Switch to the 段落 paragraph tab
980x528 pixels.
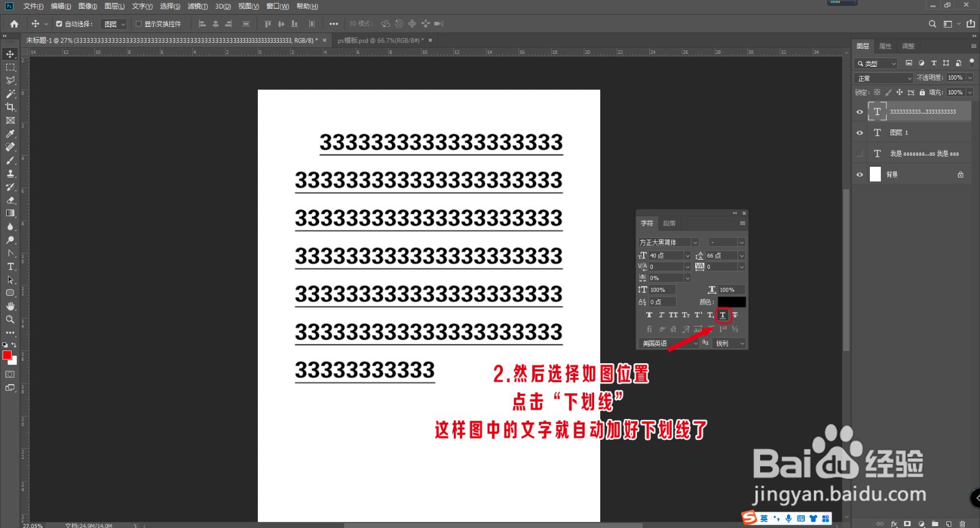tap(669, 224)
